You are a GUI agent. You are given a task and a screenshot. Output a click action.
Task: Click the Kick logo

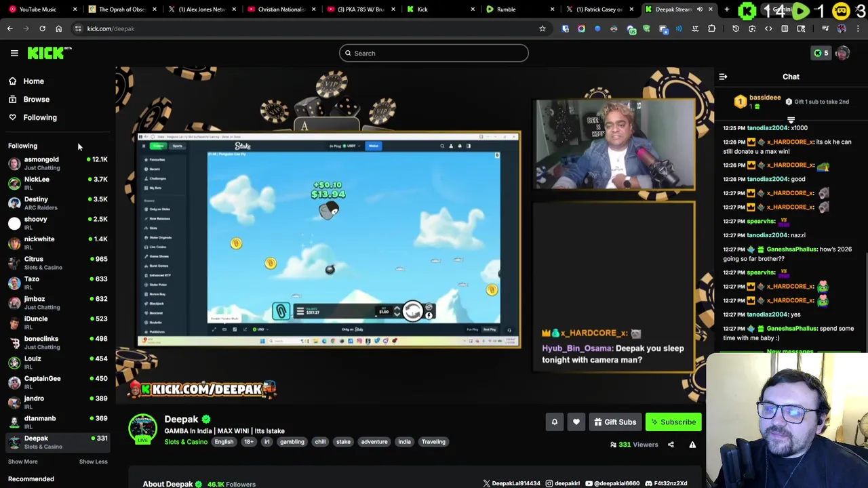point(49,53)
